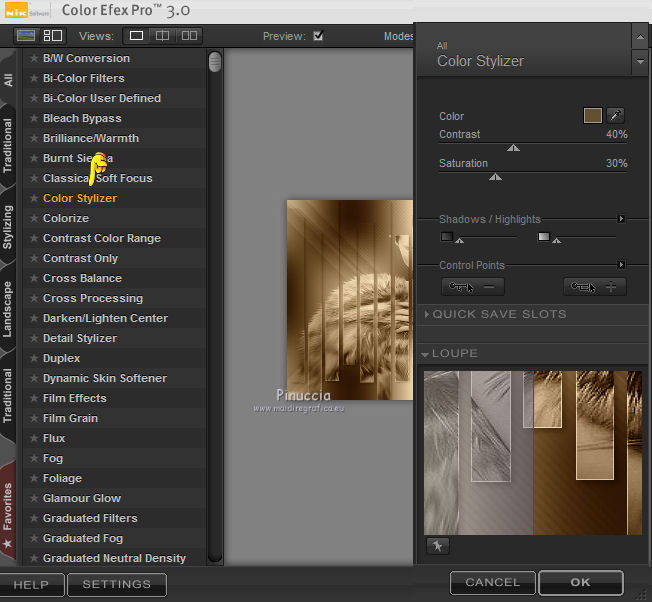Choose side-by-side preview view icon
The height and width of the screenshot is (602, 652).
point(188,36)
